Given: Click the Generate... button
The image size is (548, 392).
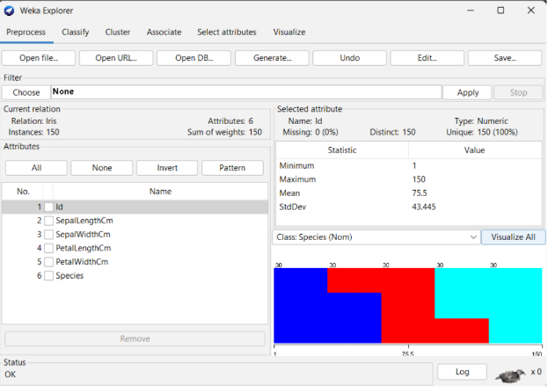Looking at the screenshot, I should click(x=272, y=58).
